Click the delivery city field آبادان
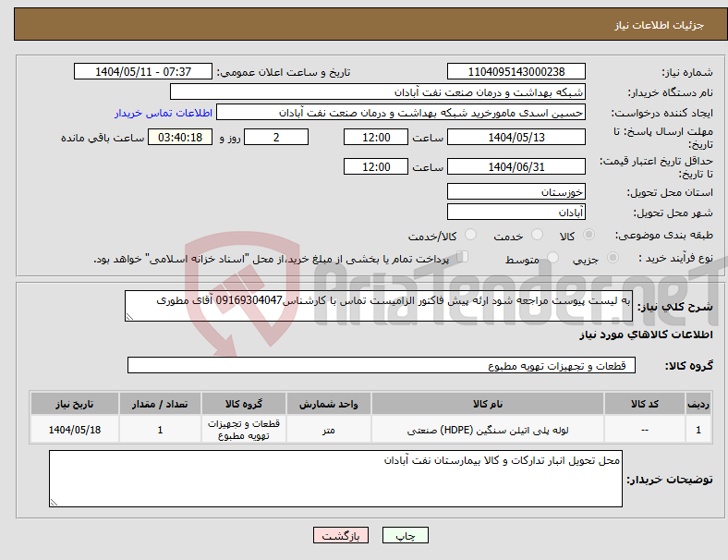The height and width of the screenshot is (560, 728). [516, 212]
